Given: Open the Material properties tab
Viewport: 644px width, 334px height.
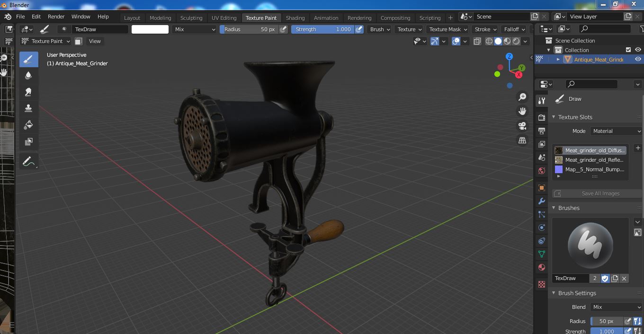Looking at the screenshot, I should point(542,267).
